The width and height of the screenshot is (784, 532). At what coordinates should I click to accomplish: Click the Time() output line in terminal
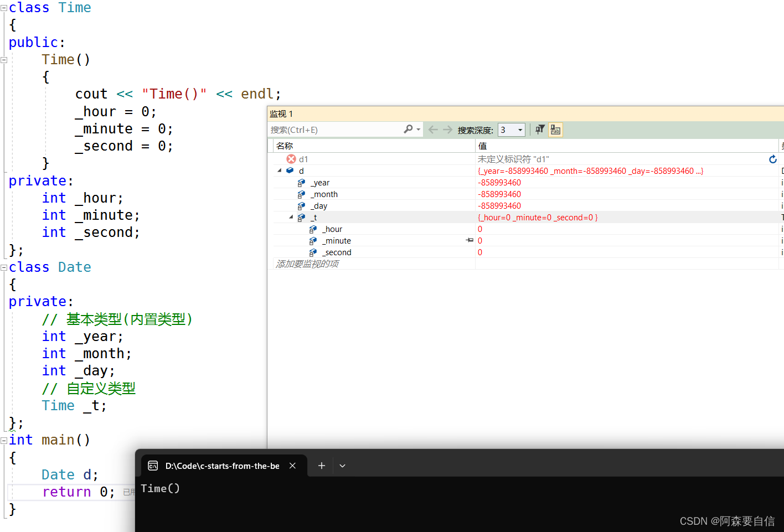click(x=160, y=488)
